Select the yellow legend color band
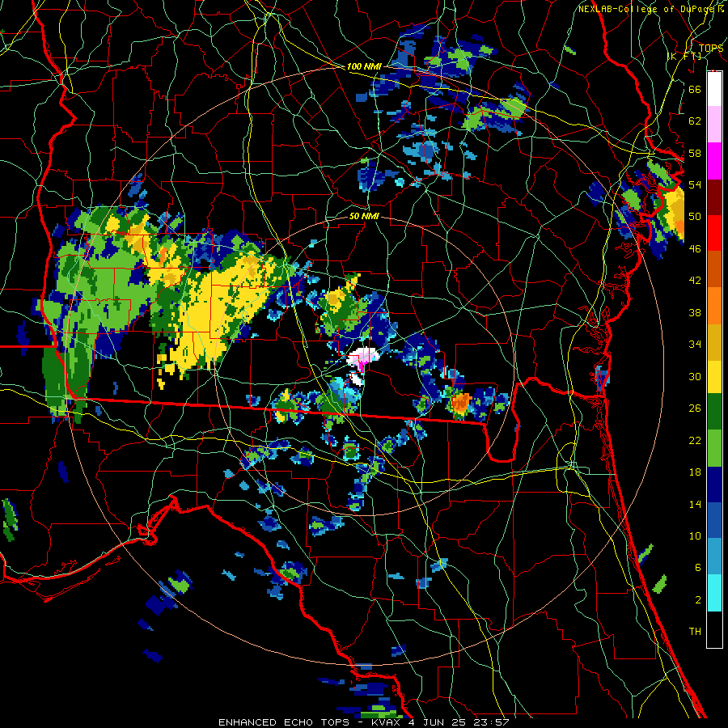728x728 pixels. (714, 376)
